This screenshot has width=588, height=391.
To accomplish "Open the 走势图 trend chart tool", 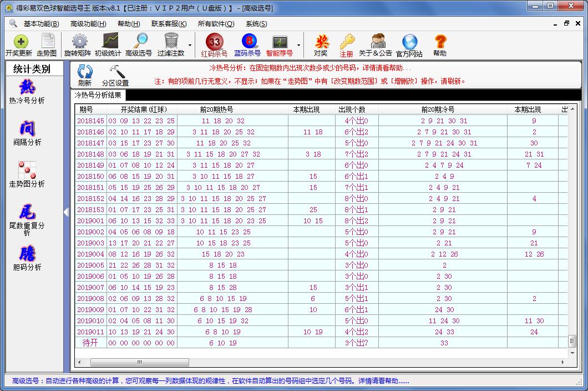I will pyautogui.click(x=47, y=44).
